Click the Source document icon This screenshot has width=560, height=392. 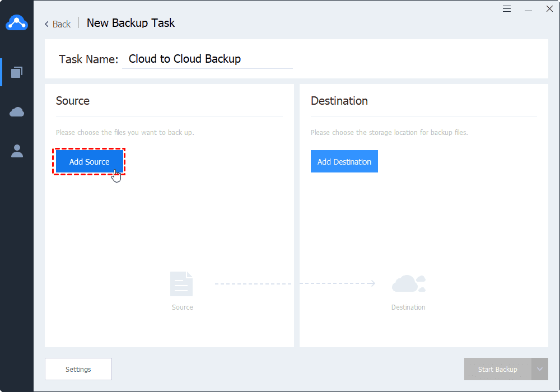(x=181, y=284)
